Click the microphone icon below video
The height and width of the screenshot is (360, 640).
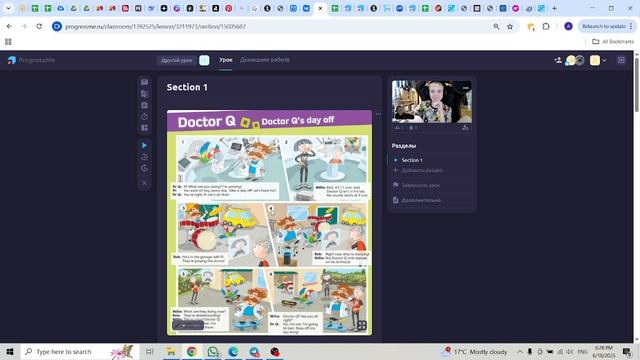[x=413, y=128]
